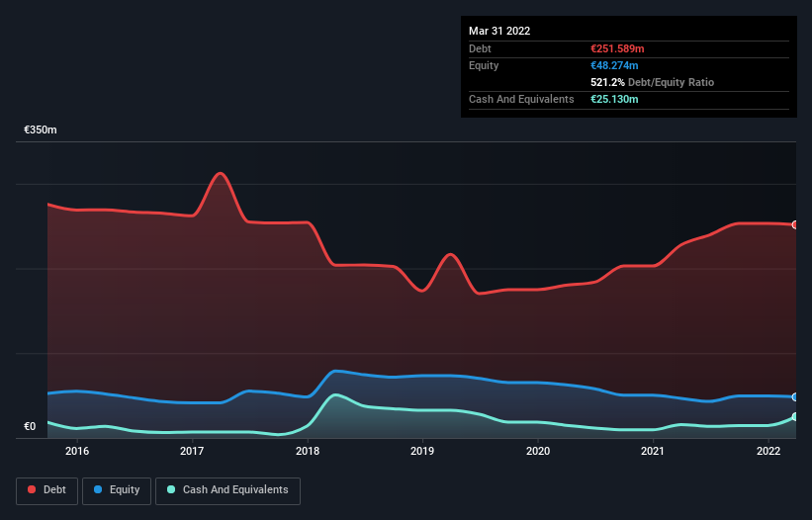
Task: Toggle the Equity series in the legend
Action: [x=117, y=490]
